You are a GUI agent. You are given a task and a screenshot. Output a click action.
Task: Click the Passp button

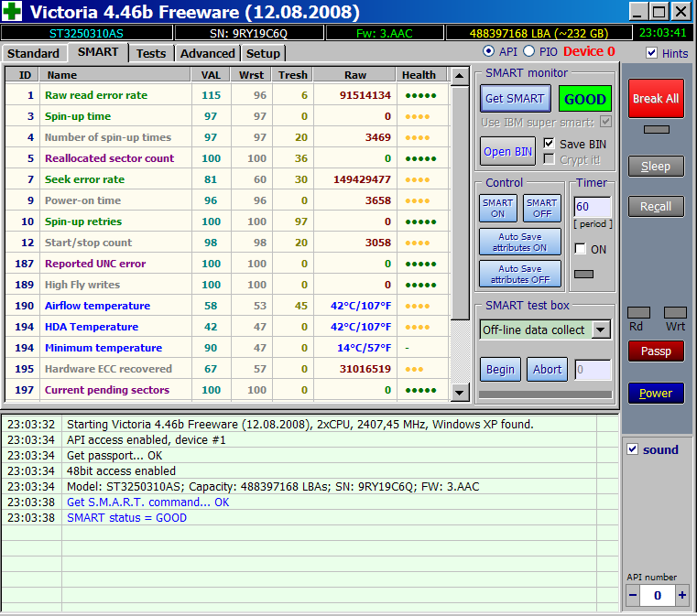coord(655,351)
